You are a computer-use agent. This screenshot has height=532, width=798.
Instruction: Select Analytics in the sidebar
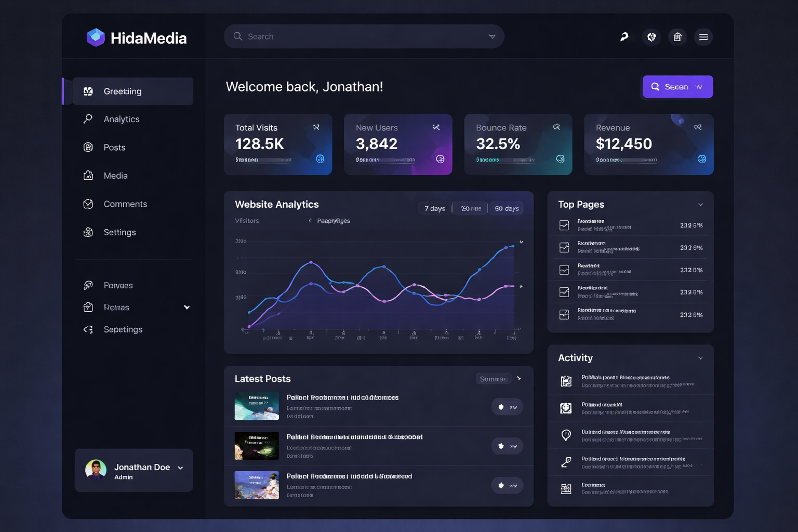point(121,119)
